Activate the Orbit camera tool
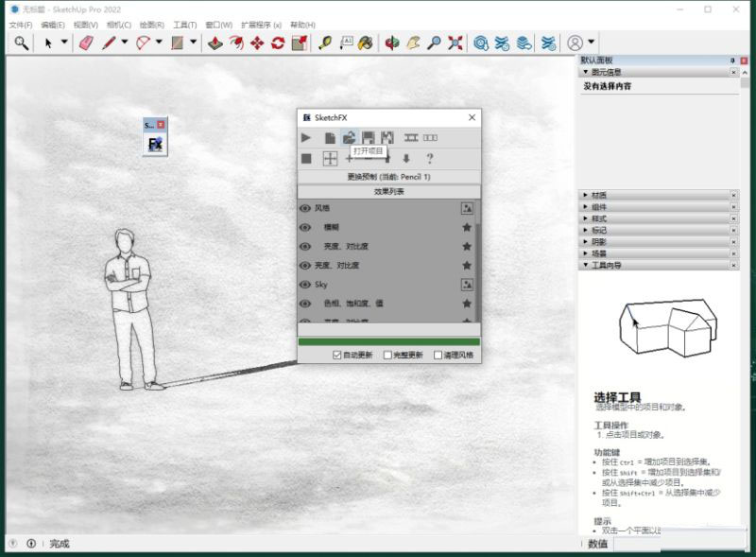Viewport: 756px width, 557px height. click(392, 43)
